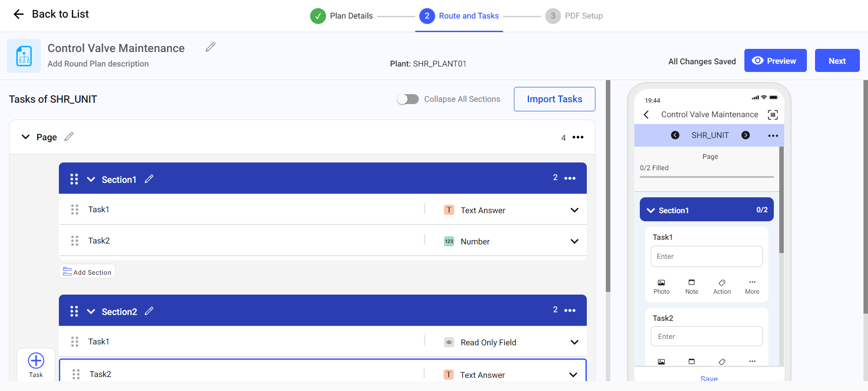Open Section2 three-dot options menu
The height and width of the screenshot is (391, 868).
tap(570, 310)
